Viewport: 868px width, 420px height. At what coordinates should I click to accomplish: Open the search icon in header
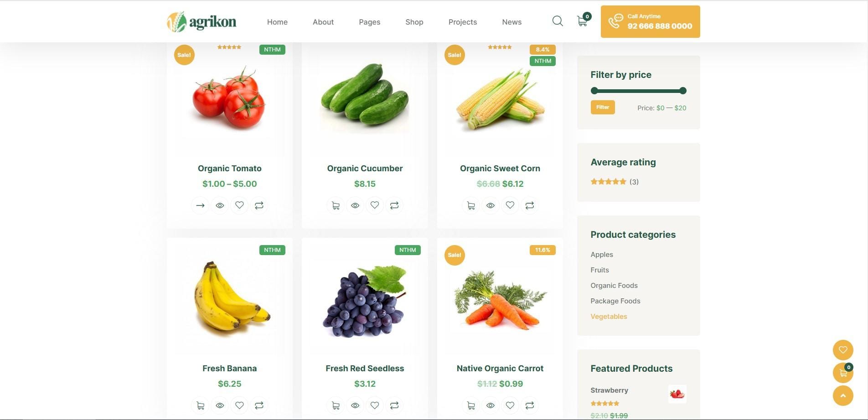coord(557,21)
